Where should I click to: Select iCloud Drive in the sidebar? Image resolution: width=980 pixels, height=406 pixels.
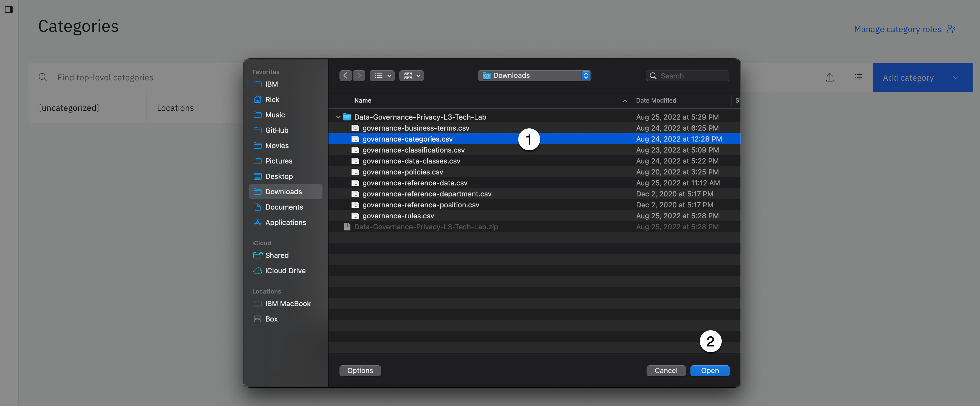point(285,270)
